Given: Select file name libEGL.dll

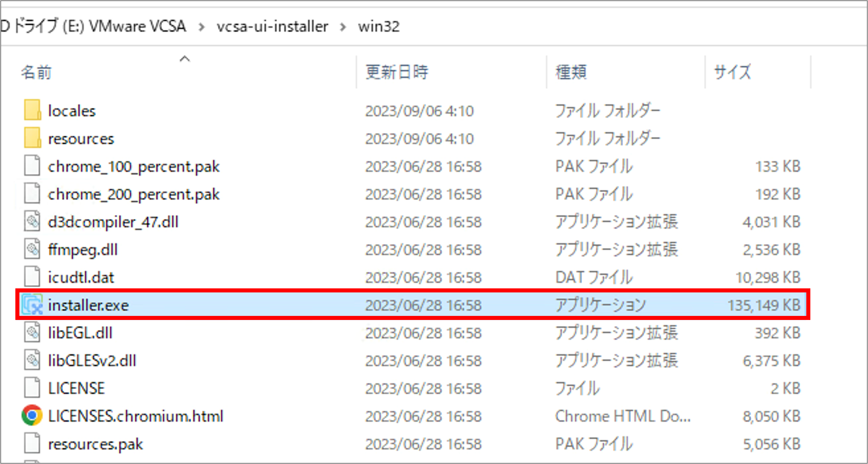Looking at the screenshot, I should pos(80,333).
